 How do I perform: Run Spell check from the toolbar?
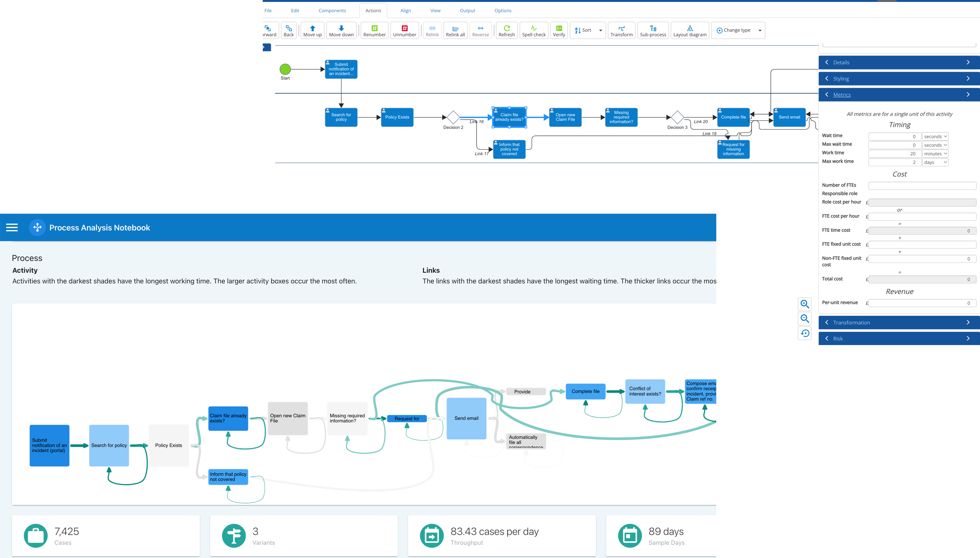tap(534, 30)
